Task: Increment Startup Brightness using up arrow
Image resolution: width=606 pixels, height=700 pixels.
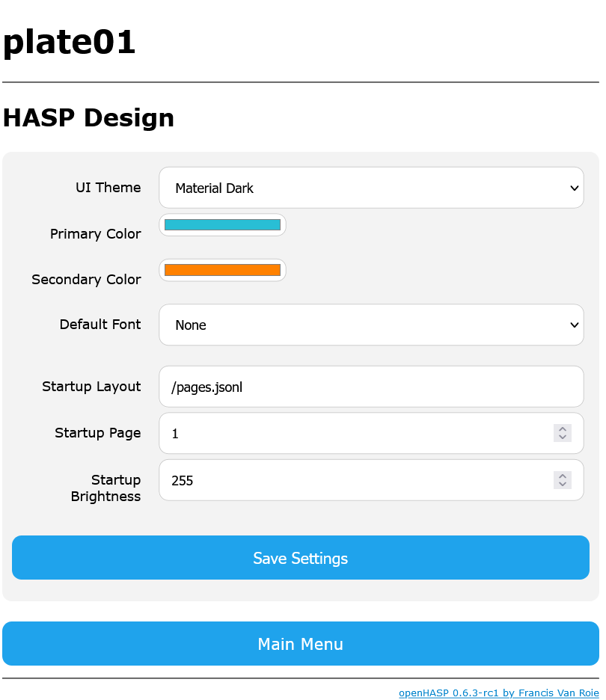Action: pyautogui.click(x=563, y=476)
